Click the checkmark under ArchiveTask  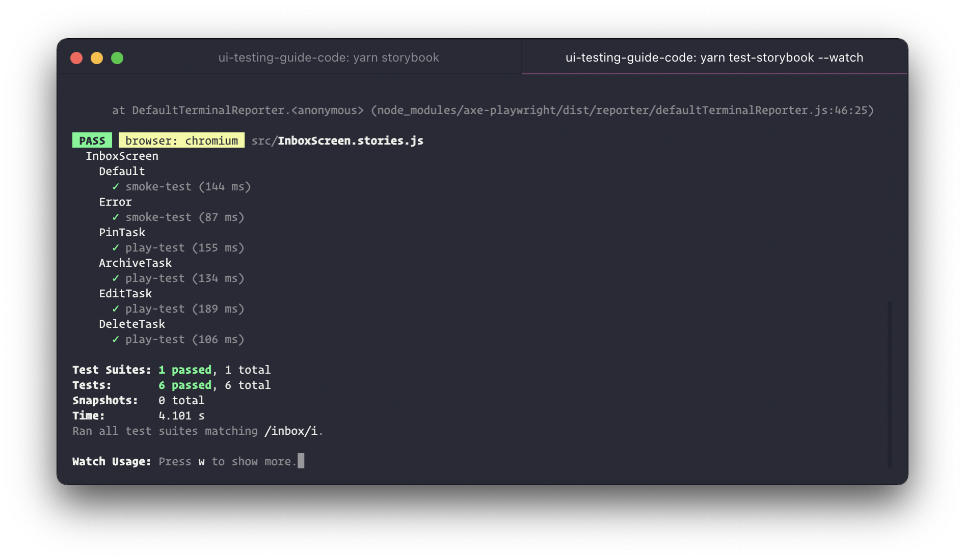(x=116, y=278)
